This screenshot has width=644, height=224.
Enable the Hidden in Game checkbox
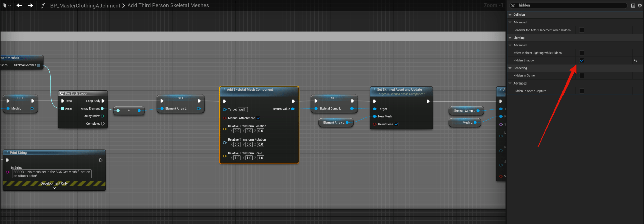click(582, 76)
